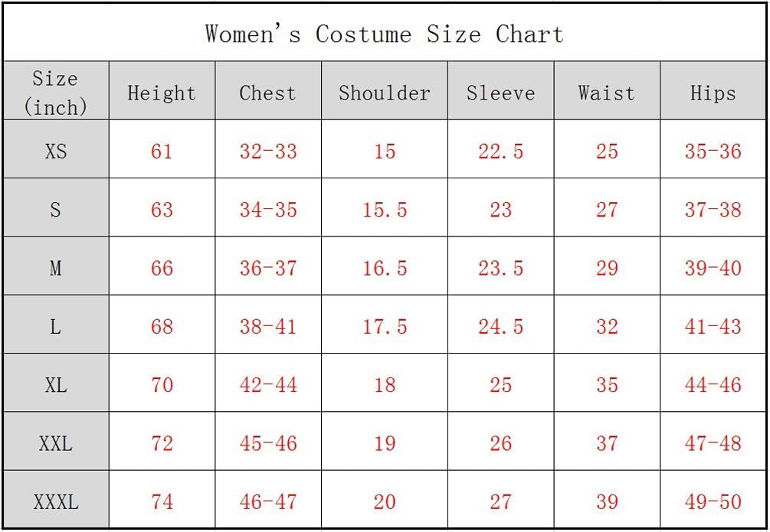Click the waist value 37
This screenshot has height=532, width=770.
(607, 443)
